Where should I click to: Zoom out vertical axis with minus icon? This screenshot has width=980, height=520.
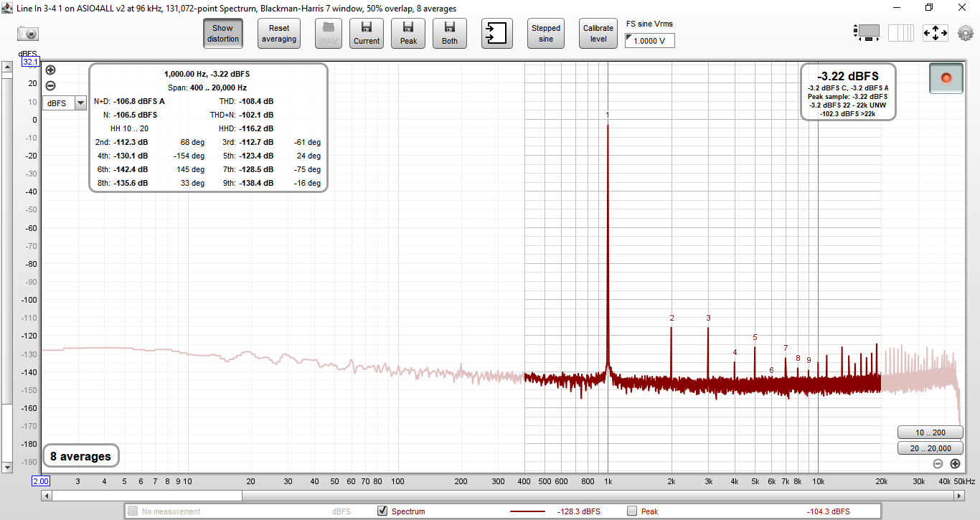tap(50, 86)
